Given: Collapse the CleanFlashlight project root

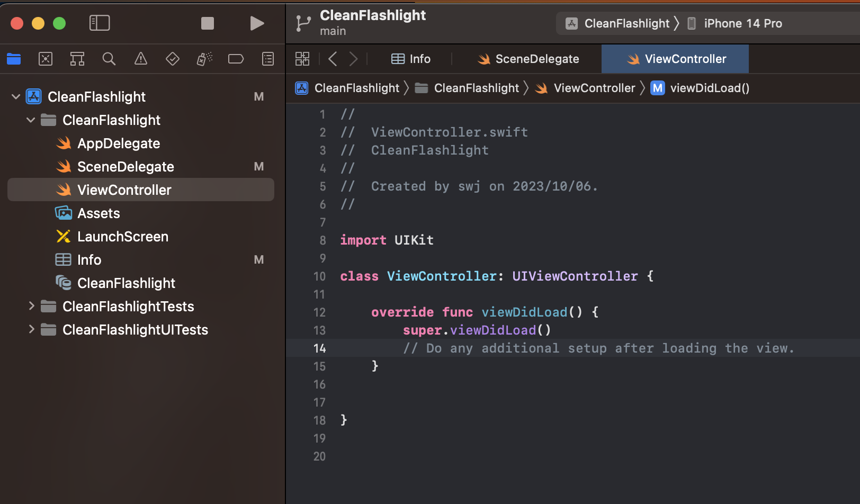Looking at the screenshot, I should (x=16, y=97).
